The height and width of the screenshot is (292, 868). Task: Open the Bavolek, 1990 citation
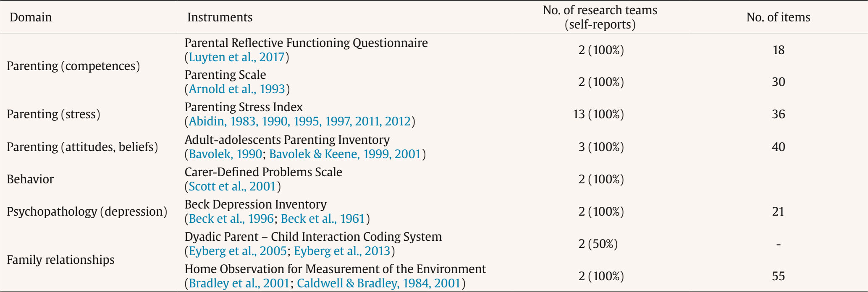coord(226,154)
